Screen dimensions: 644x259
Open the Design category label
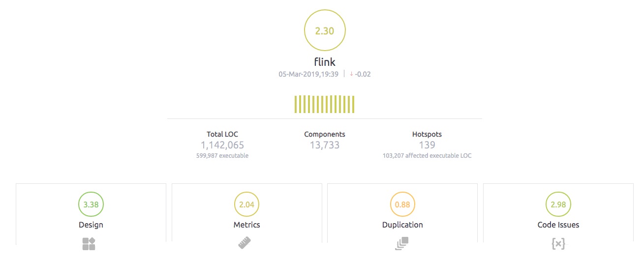tap(91, 225)
